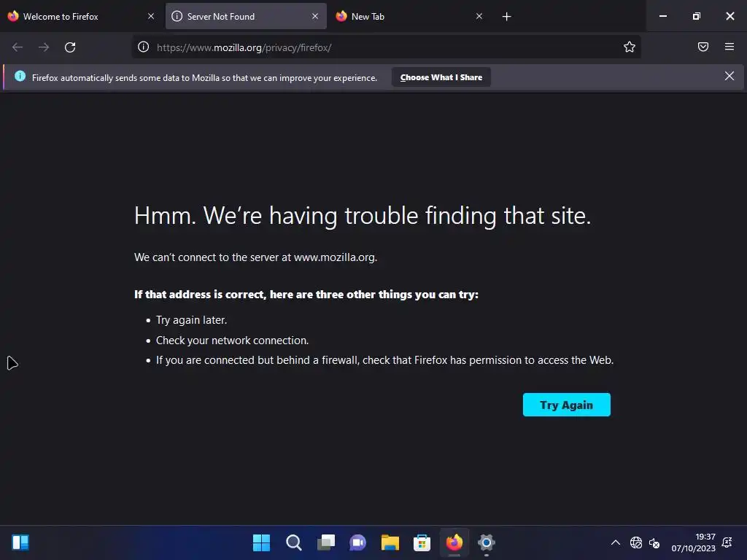Screen dimensions: 747x560
Task: Close the Server Not Found tab
Action: point(315,16)
